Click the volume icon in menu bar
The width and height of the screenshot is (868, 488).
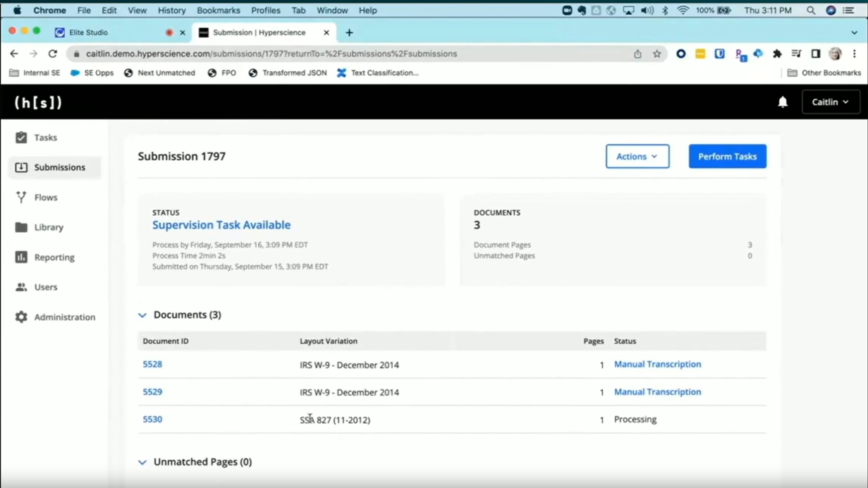(x=647, y=11)
